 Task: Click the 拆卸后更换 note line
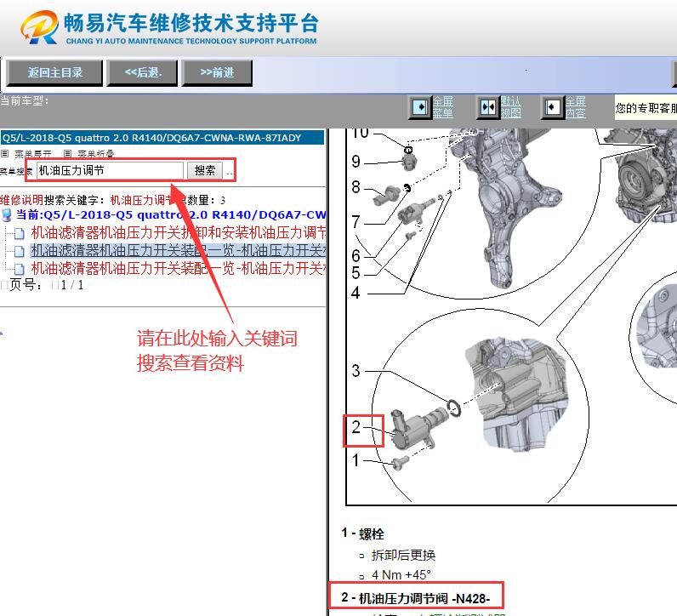point(403,555)
